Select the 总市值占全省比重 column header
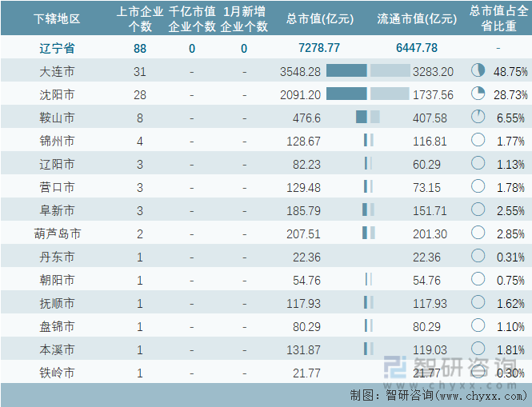 click(498, 18)
